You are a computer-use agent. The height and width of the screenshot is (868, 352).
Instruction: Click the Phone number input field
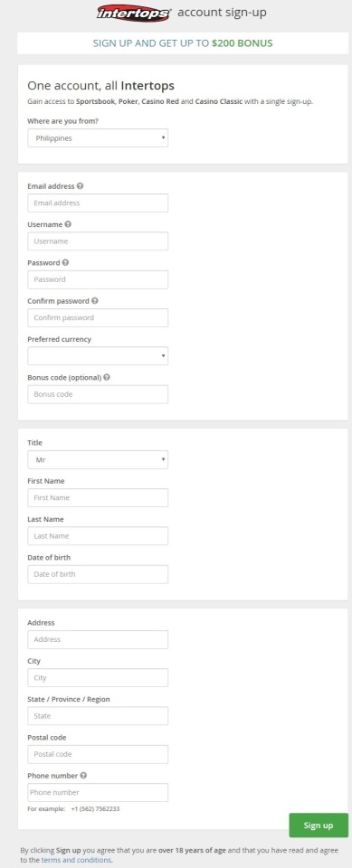click(x=98, y=793)
